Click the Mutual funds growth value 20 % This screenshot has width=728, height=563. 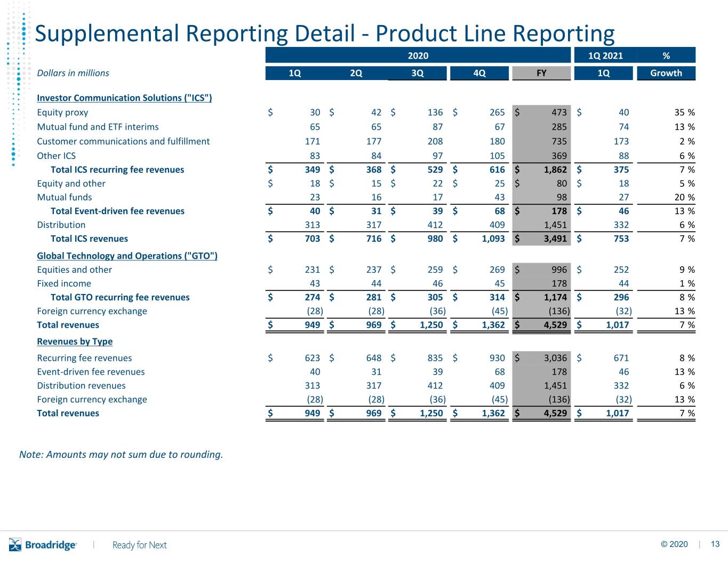[x=684, y=197]
